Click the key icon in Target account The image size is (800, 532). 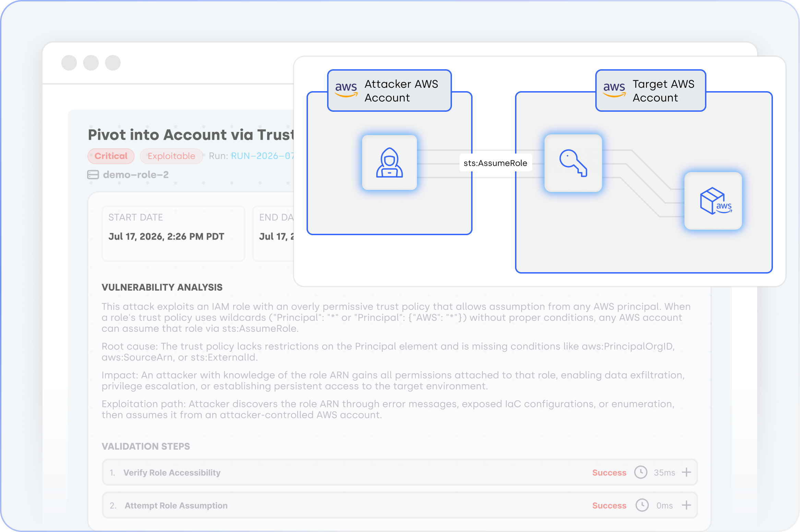(x=573, y=163)
